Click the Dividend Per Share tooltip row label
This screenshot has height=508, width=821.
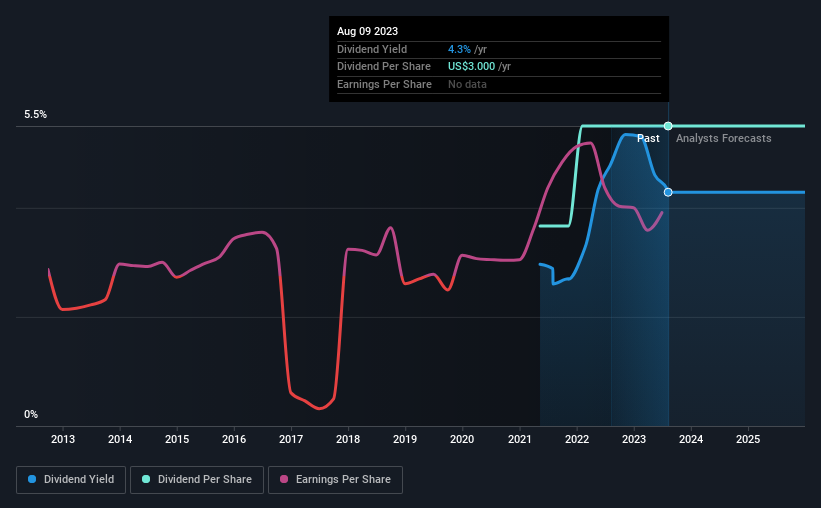[384, 67]
